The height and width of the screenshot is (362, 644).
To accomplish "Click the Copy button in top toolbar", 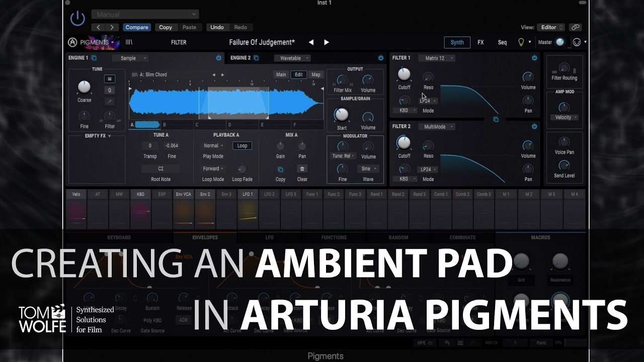I will coord(166,27).
